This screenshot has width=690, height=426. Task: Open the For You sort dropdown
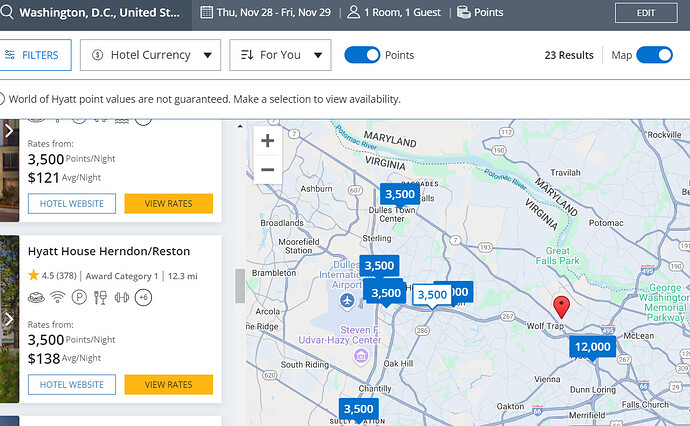pyautogui.click(x=280, y=55)
